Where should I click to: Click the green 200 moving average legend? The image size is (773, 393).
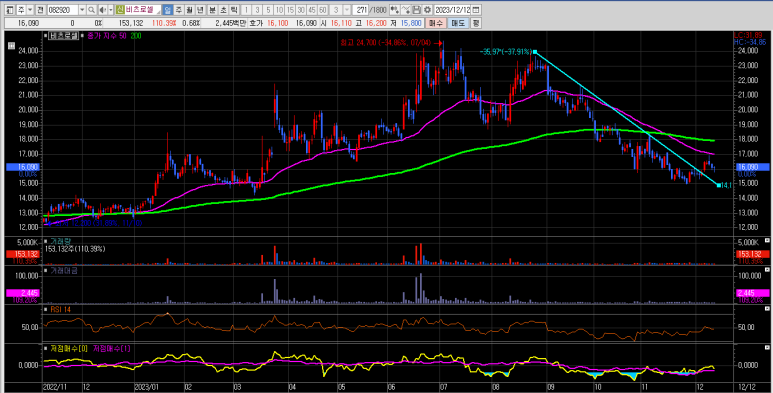coord(136,36)
